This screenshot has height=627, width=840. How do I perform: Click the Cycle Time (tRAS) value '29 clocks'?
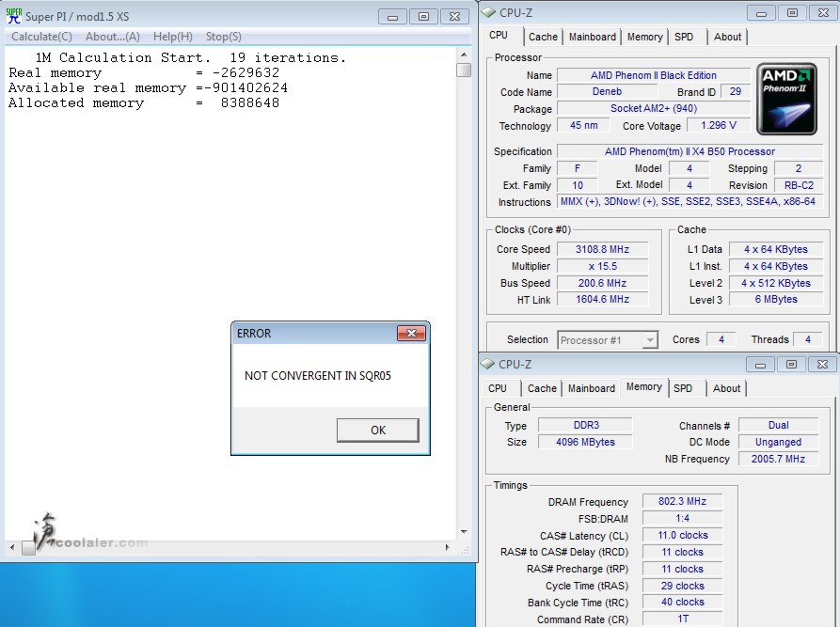[x=683, y=586]
